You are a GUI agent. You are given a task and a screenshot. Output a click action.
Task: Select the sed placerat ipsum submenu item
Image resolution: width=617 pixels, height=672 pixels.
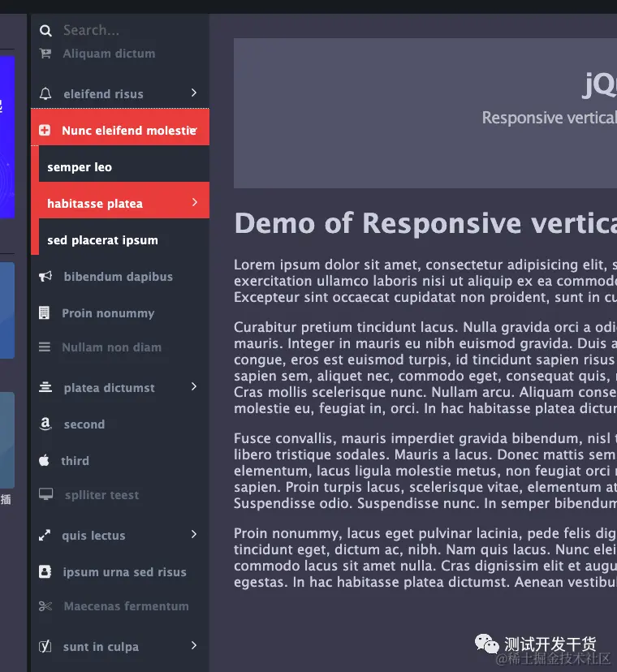(x=124, y=237)
